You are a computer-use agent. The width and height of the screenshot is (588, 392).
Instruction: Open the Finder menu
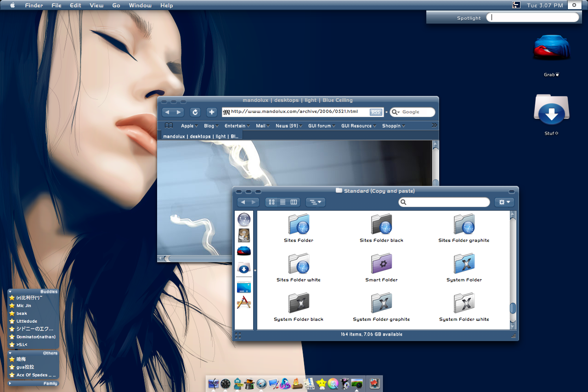click(34, 6)
